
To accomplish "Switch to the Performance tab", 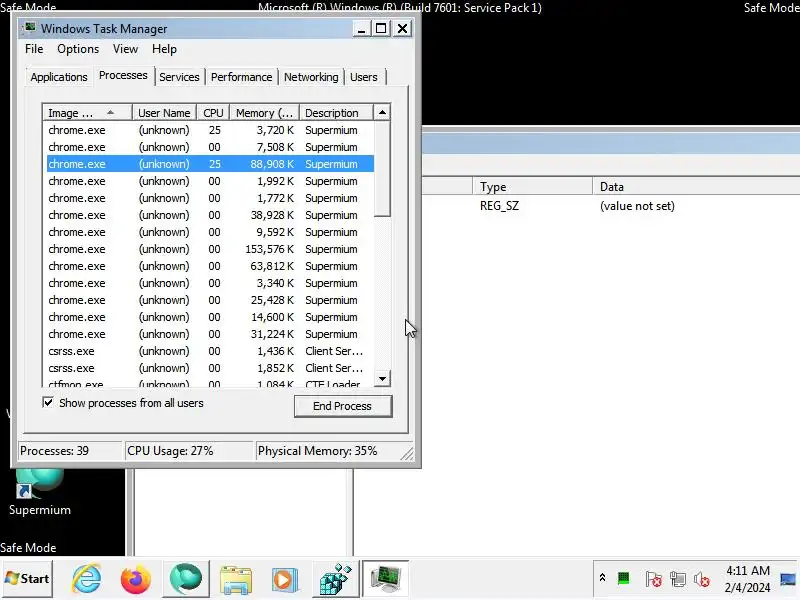I will (x=241, y=77).
